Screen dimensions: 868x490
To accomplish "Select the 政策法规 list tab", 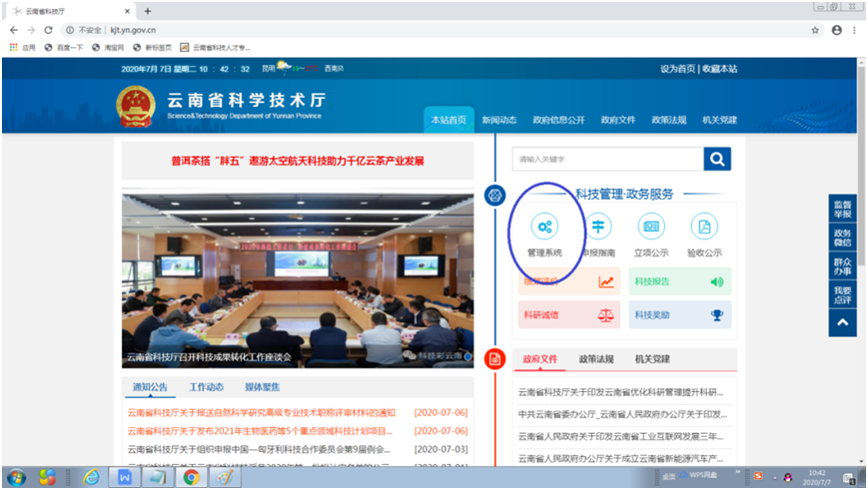I will pyautogui.click(x=596, y=359).
